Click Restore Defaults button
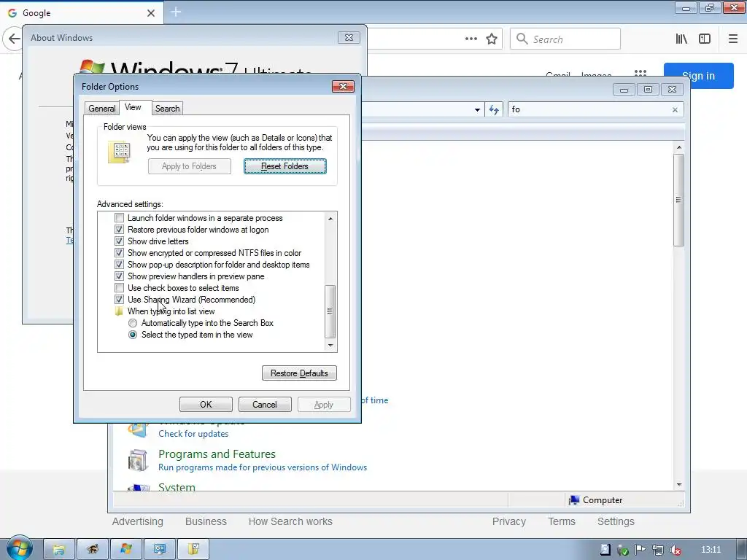This screenshot has width=747, height=560. pos(299,373)
